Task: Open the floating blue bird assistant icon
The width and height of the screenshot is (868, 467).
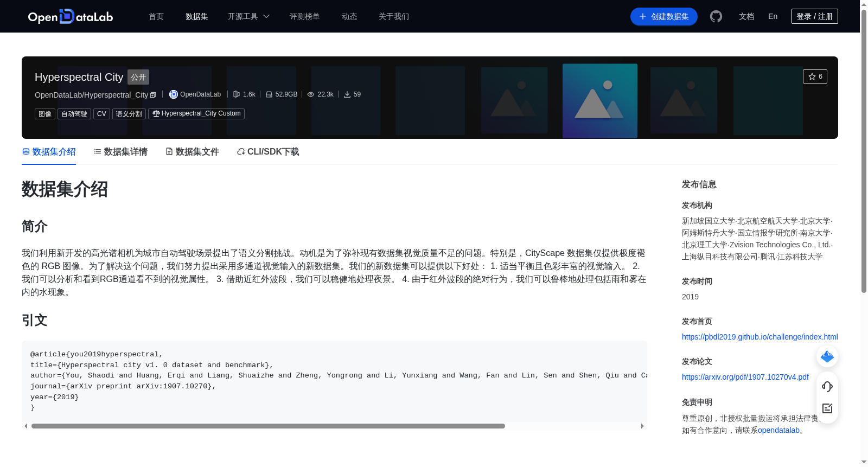Action: 827,356
